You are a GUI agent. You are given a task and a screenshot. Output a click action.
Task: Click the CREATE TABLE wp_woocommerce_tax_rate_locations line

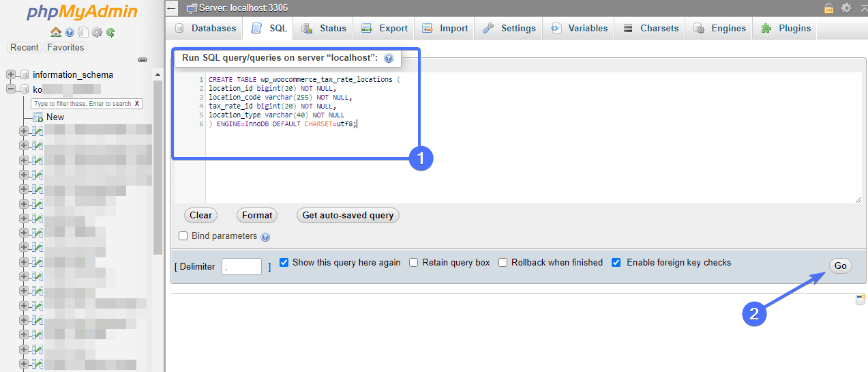tap(305, 80)
